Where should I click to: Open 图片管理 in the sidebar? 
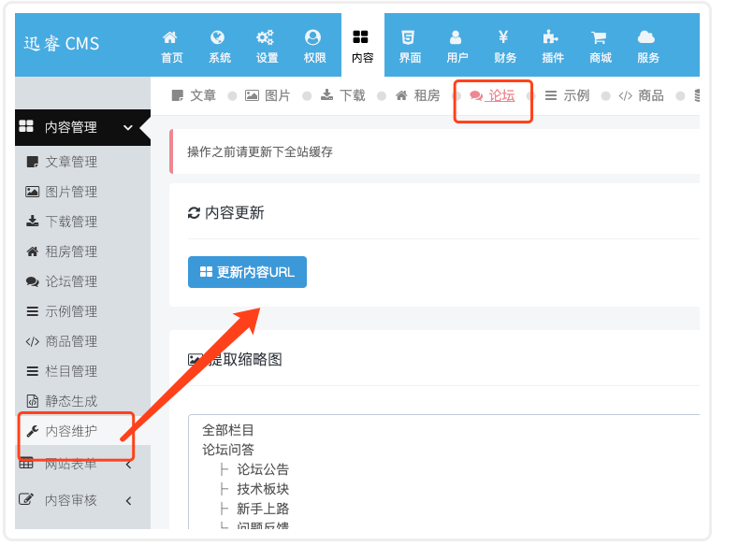(71, 192)
